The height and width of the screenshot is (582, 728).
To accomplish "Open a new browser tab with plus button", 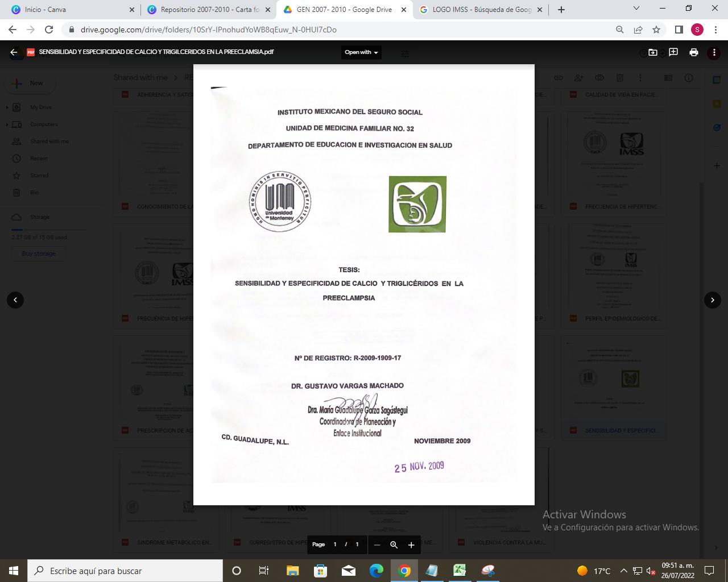I will tap(561, 10).
